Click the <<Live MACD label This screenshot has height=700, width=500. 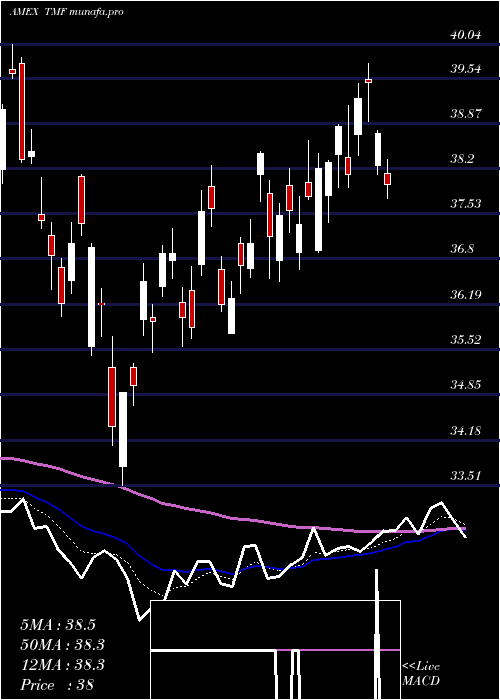[421, 673]
